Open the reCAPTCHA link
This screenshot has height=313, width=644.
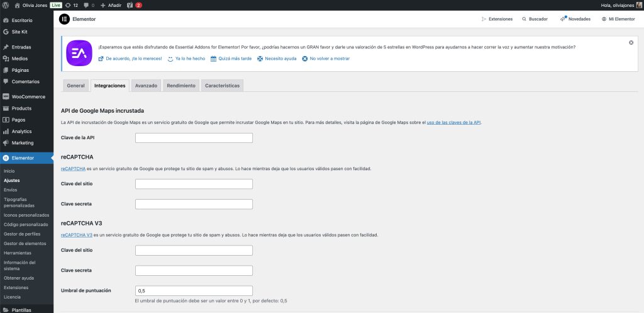pos(73,169)
